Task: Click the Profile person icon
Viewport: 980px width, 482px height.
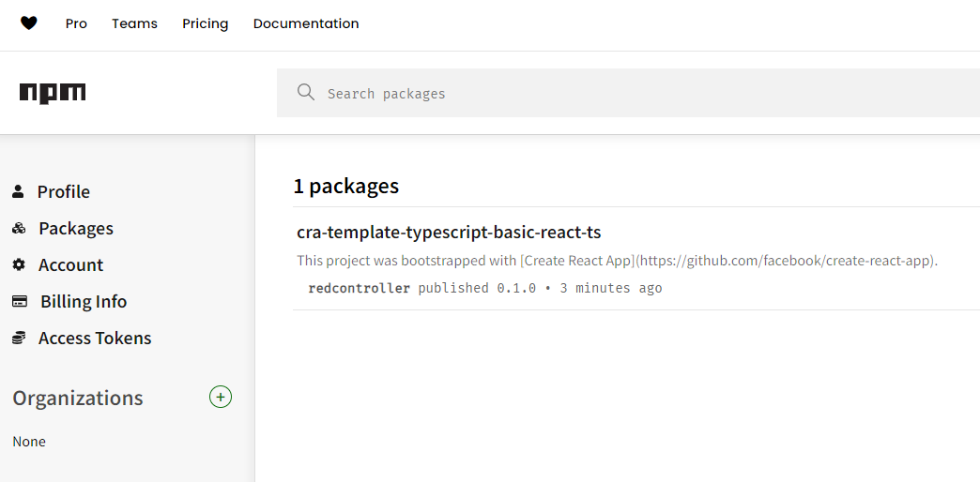Action: tap(18, 191)
